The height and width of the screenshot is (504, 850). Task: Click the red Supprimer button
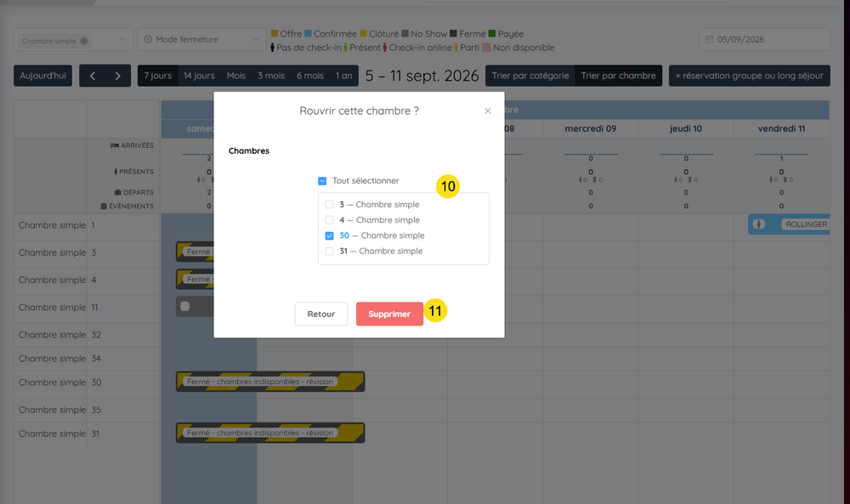click(x=389, y=314)
